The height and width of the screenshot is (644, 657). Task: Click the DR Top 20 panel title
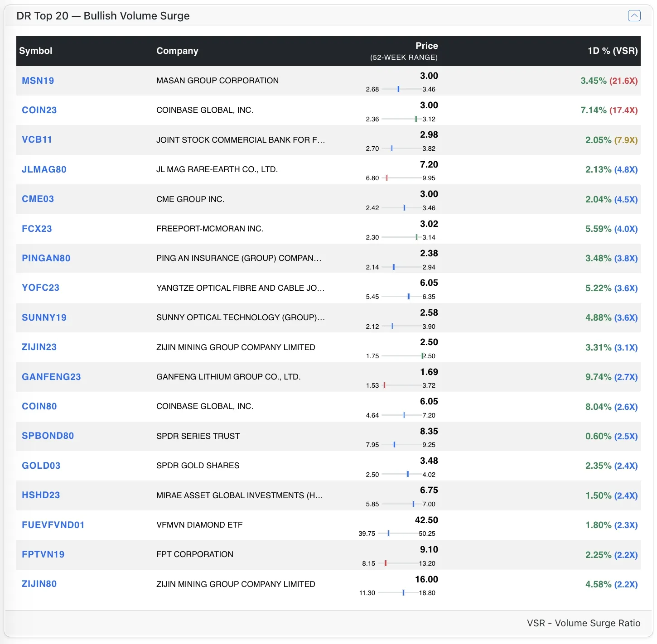(103, 16)
